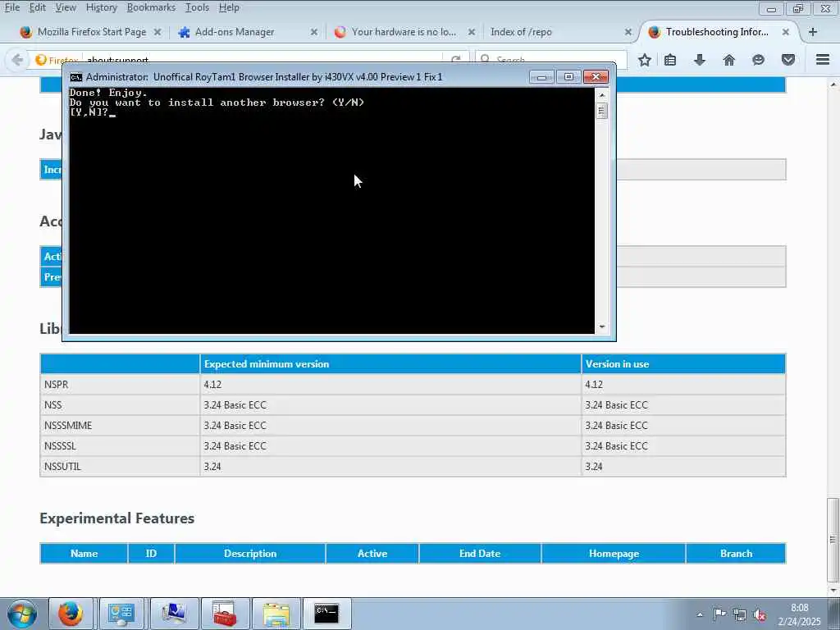840x630 pixels.
Task: Click the console scrollbar down arrow
Action: pos(601,326)
